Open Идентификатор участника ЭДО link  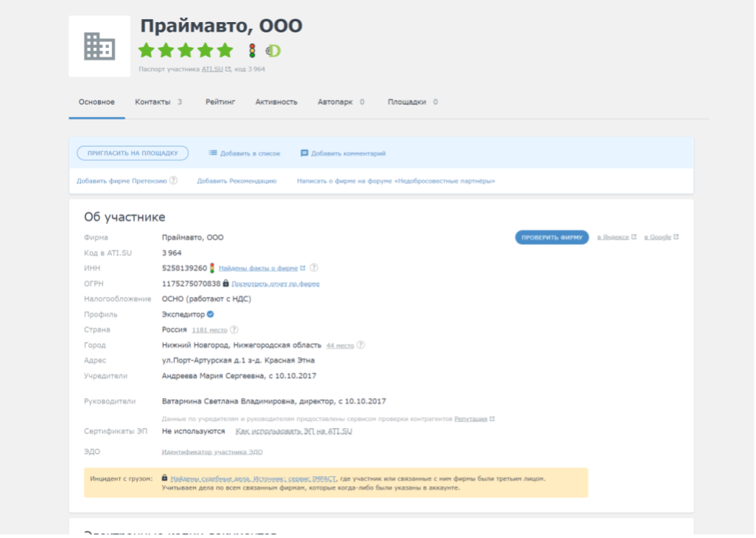click(212, 452)
